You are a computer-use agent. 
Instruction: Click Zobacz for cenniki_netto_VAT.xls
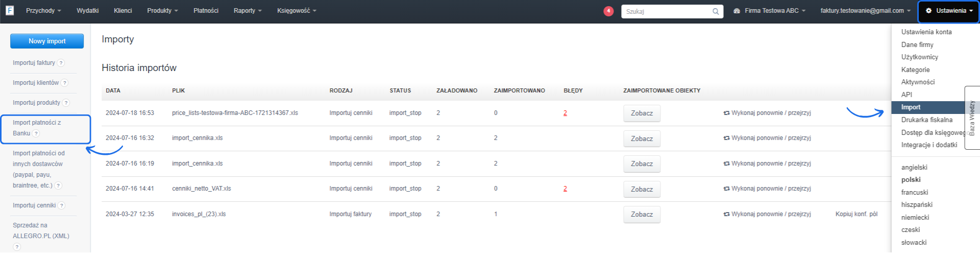642,189
